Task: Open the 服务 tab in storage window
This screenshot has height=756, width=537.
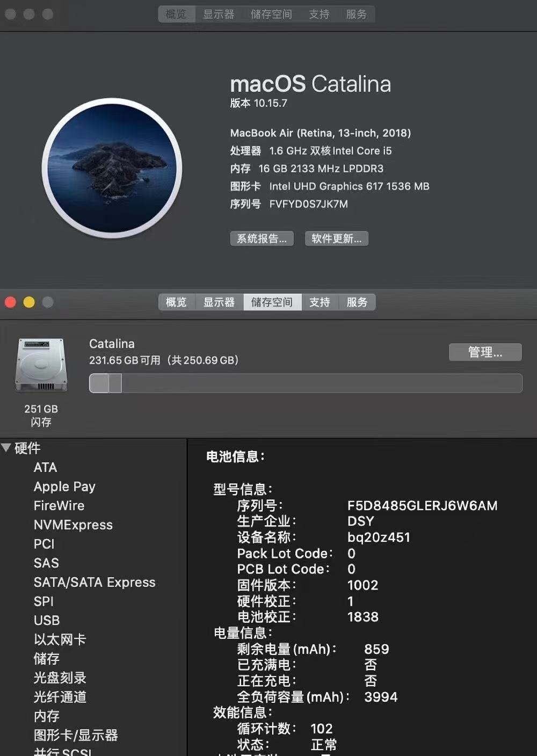Action: click(x=357, y=302)
